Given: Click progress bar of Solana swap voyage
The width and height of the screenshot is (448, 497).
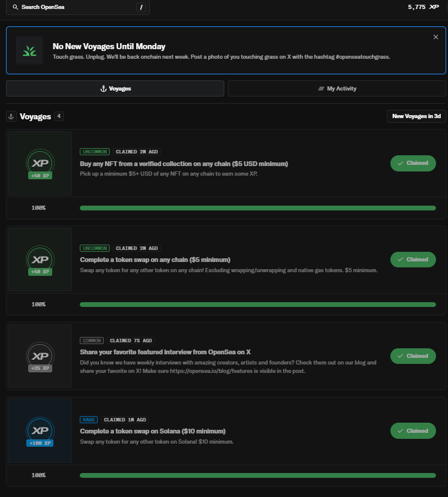Looking at the screenshot, I should (258, 475).
